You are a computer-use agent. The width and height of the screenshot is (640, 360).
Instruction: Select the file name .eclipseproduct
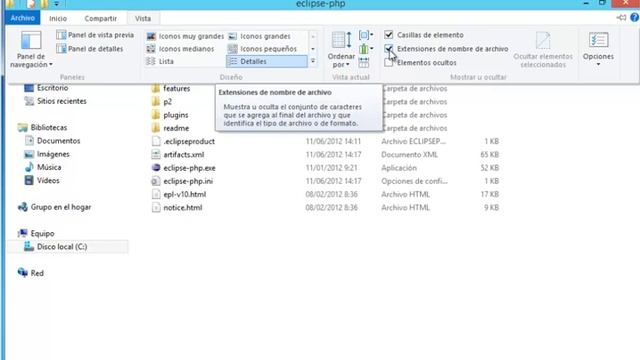pyautogui.click(x=189, y=141)
